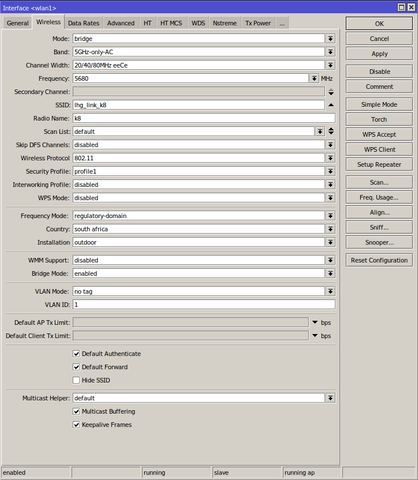Toggle Default Forward checkbox
The height and width of the screenshot is (480, 418).
coord(76,367)
